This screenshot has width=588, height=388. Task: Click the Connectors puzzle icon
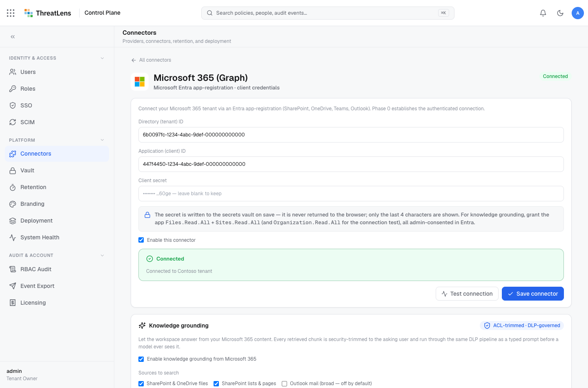tap(13, 154)
